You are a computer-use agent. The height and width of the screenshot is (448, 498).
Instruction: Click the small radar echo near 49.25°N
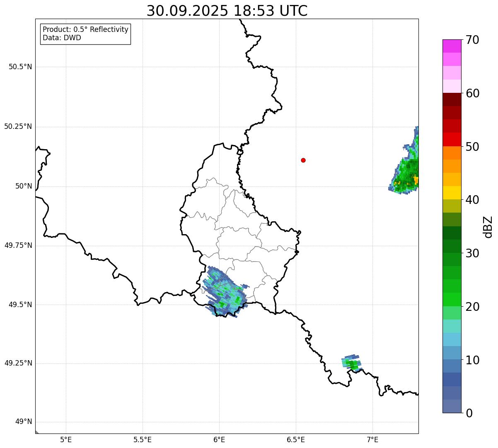pos(352,363)
